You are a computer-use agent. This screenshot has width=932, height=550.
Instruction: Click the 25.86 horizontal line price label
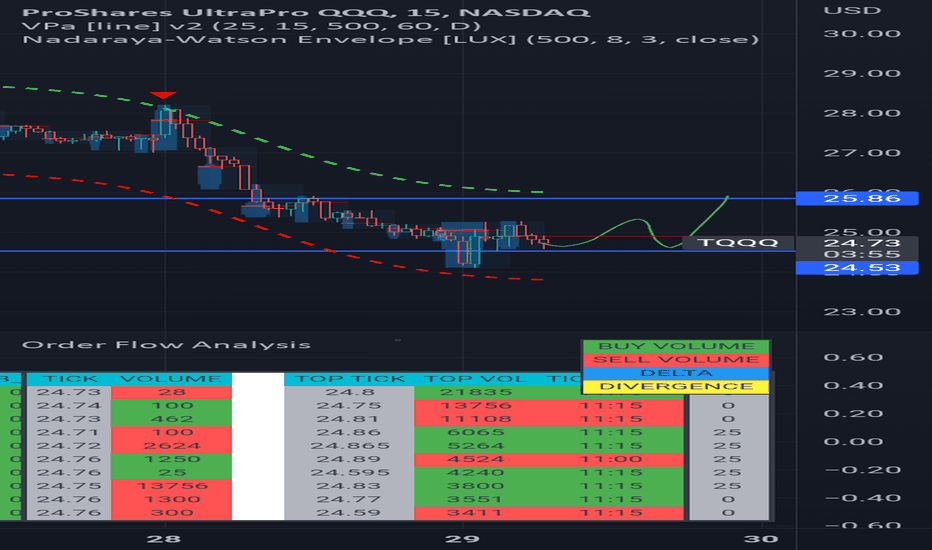(x=857, y=198)
